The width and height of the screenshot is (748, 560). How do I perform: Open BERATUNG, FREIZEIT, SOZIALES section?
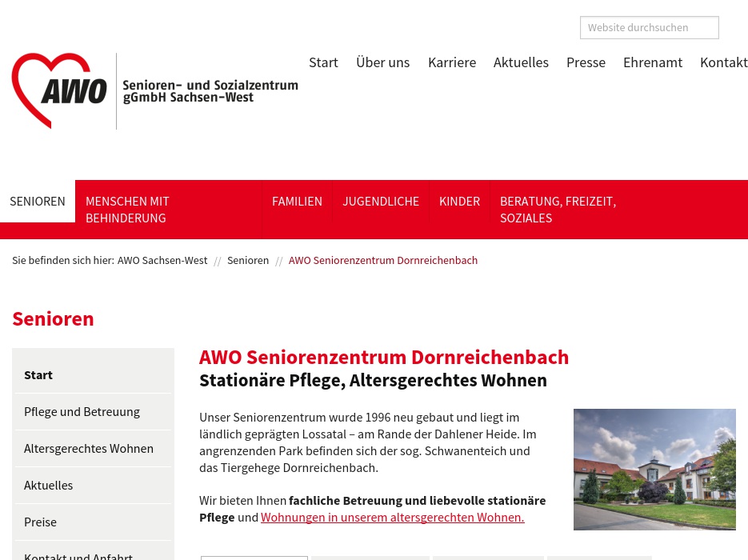(x=558, y=210)
